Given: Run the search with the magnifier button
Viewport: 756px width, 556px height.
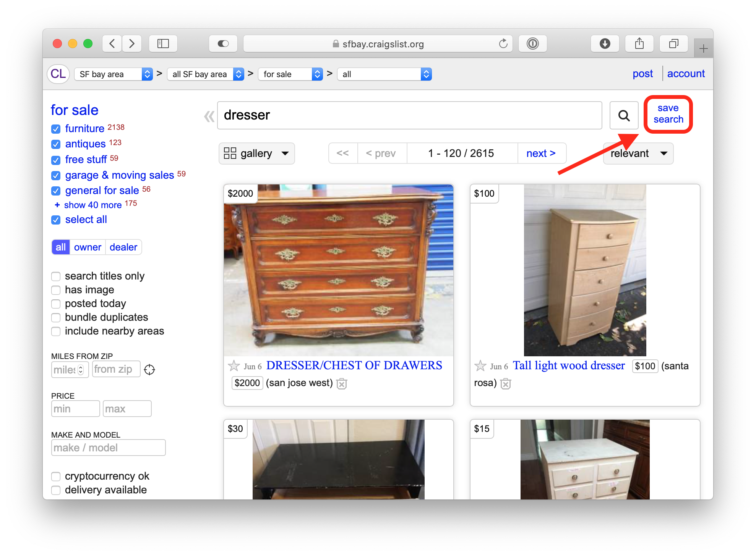Looking at the screenshot, I should [x=624, y=115].
